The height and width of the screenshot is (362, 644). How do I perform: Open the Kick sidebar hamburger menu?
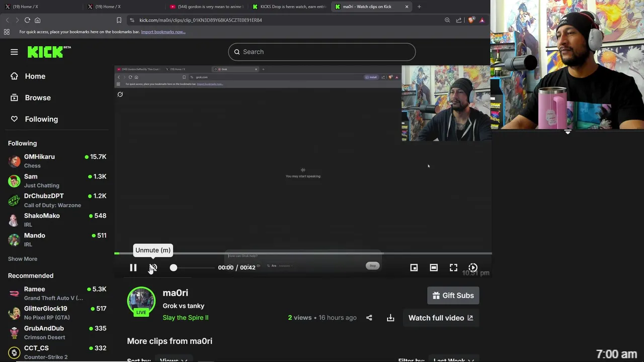point(14,52)
